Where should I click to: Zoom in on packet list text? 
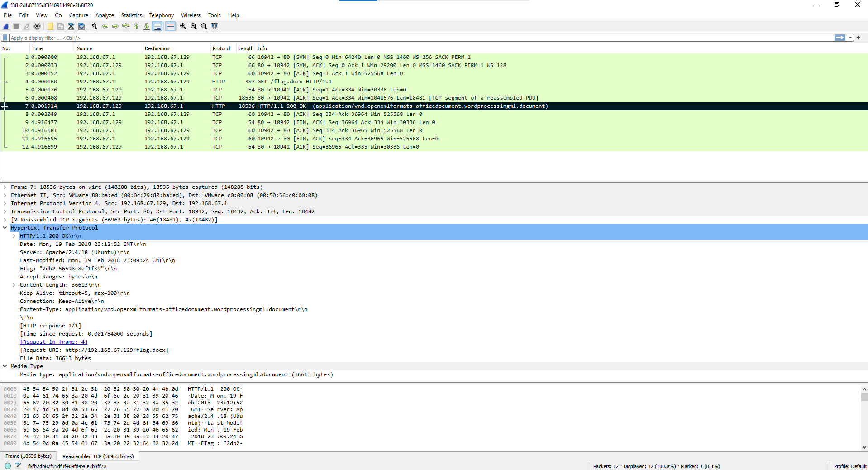[183, 26]
